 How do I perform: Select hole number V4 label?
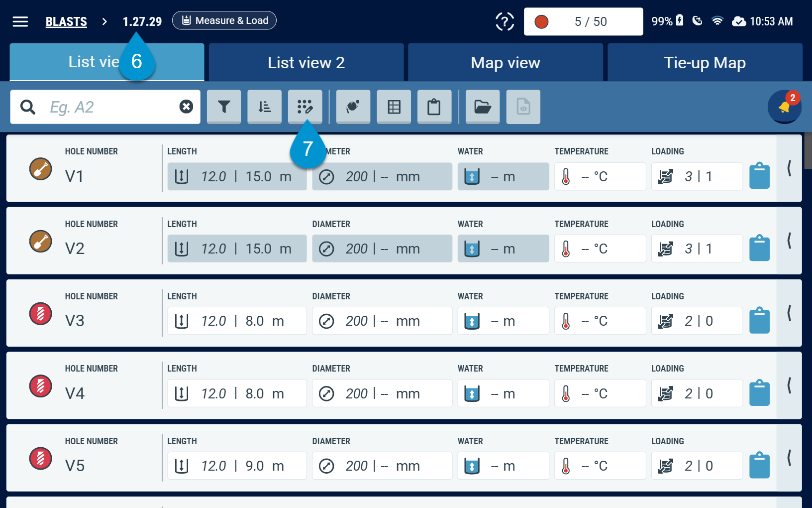click(x=75, y=393)
